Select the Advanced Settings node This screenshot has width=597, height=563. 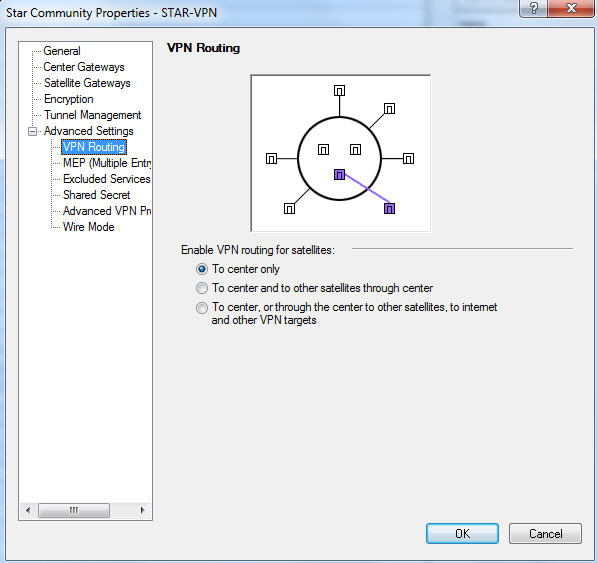click(x=88, y=131)
